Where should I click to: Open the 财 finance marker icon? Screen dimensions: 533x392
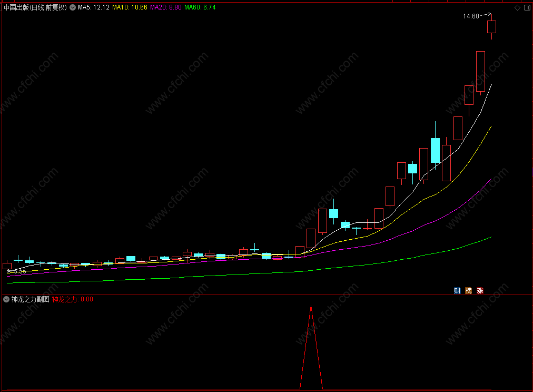pos(457,291)
